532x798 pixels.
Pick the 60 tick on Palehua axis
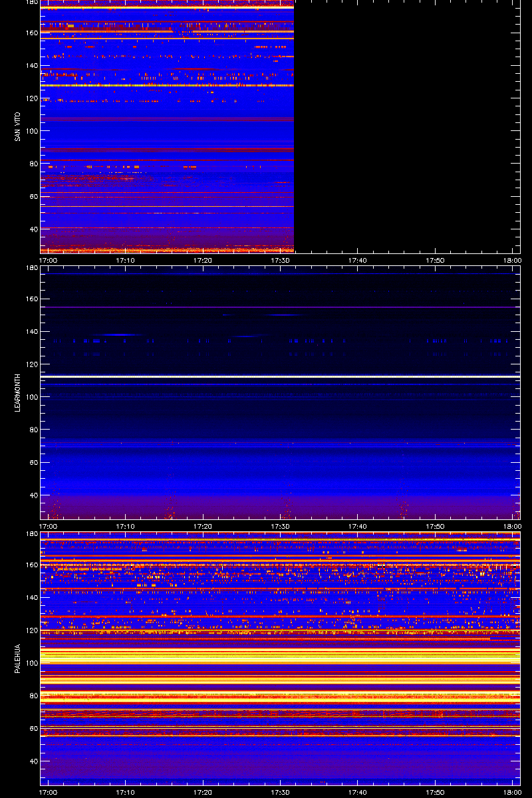(x=33, y=728)
